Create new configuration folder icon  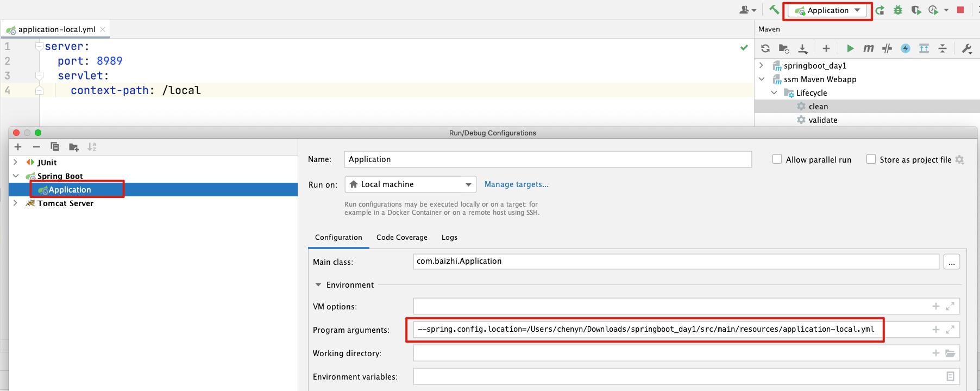click(74, 147)
